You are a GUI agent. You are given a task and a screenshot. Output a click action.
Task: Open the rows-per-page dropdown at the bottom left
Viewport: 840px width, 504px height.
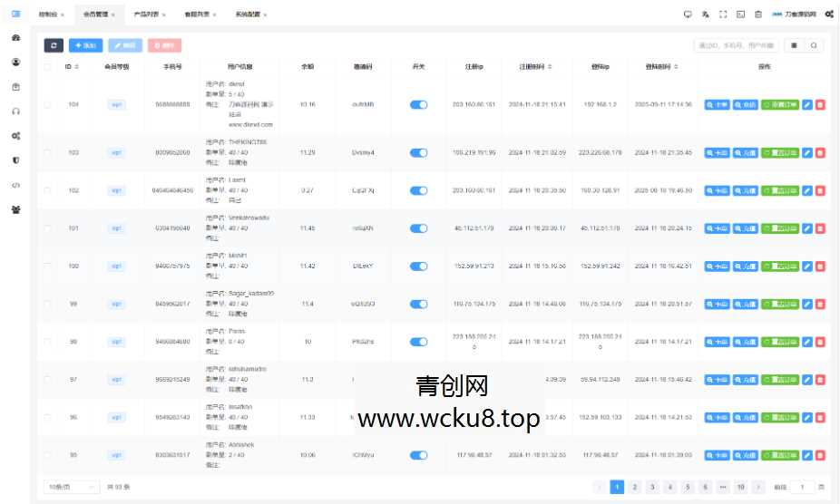point(72,487)
